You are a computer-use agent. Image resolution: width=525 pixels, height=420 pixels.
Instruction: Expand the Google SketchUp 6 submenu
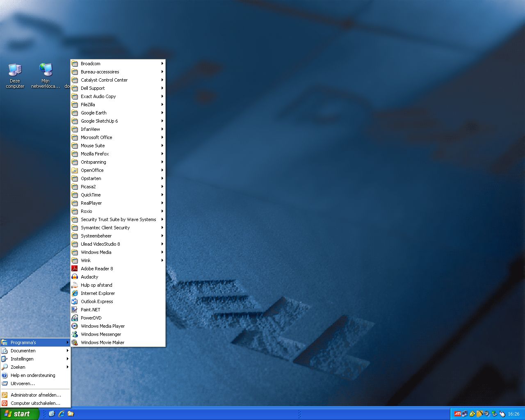click(x=118, y=121)
